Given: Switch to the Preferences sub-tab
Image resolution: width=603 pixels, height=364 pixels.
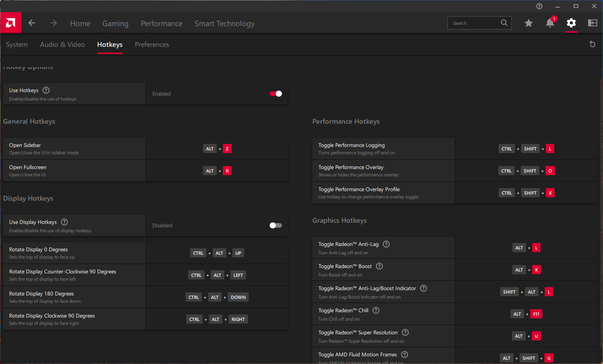Looking at the screenshot, I should pos(152,45).
